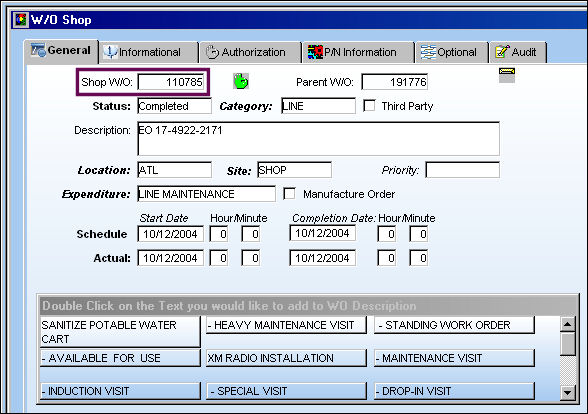588x414 pixels.
Task: Click the Location field showing ATL
Action: point(174,170)
